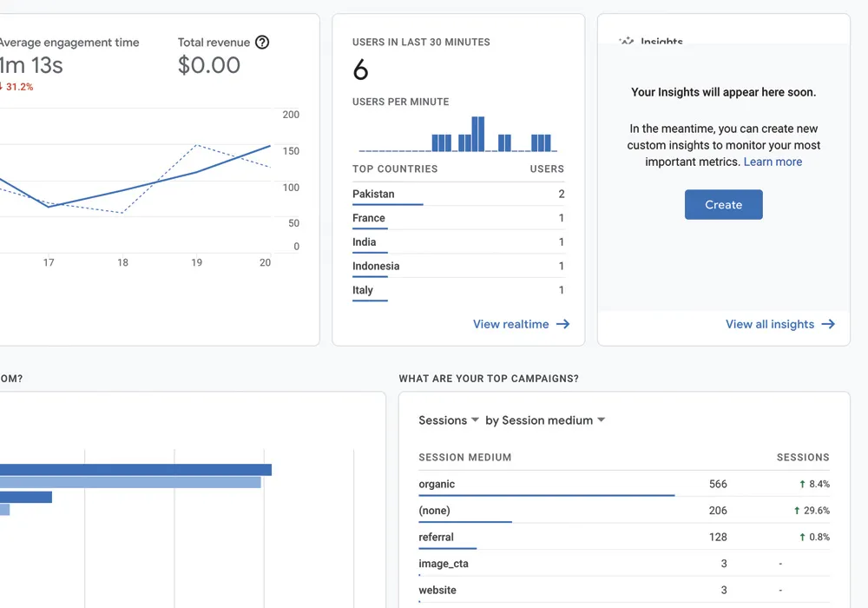The image size is (868, 608).
Task: Click the up arrow next to 0.8%
Action: [x=803, y=538]
